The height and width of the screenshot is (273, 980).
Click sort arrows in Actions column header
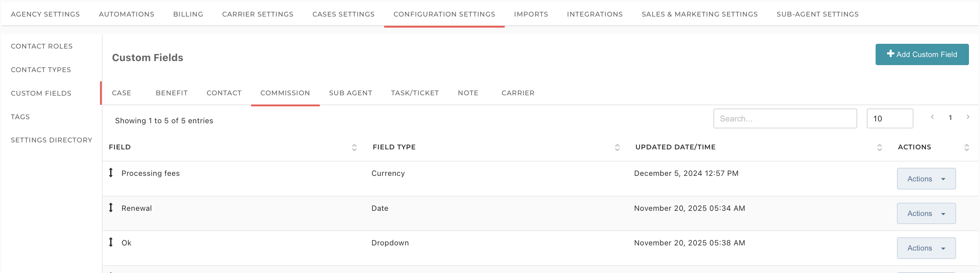tap(966, 147)
